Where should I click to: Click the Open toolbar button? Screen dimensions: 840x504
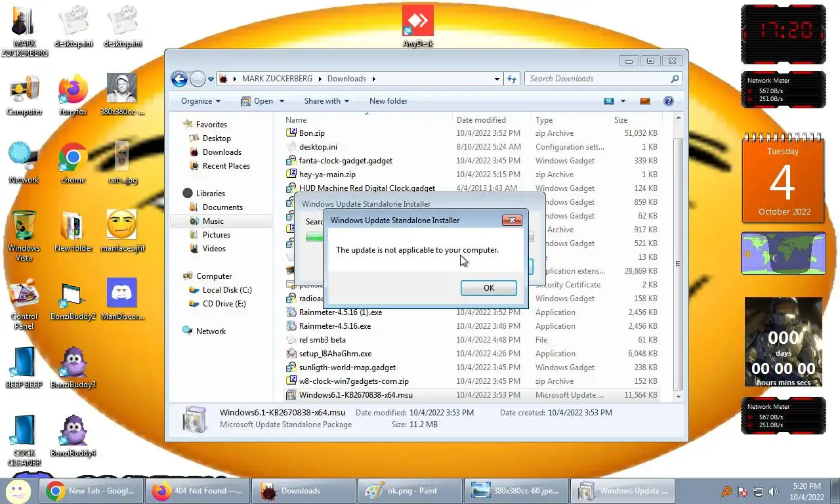point(257,101)
